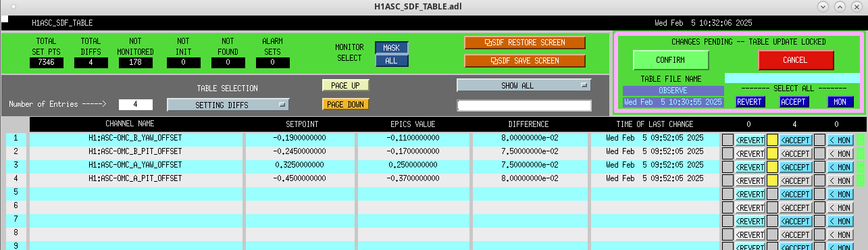Open the SHOW ALL filter dropdown

(524, 85)
